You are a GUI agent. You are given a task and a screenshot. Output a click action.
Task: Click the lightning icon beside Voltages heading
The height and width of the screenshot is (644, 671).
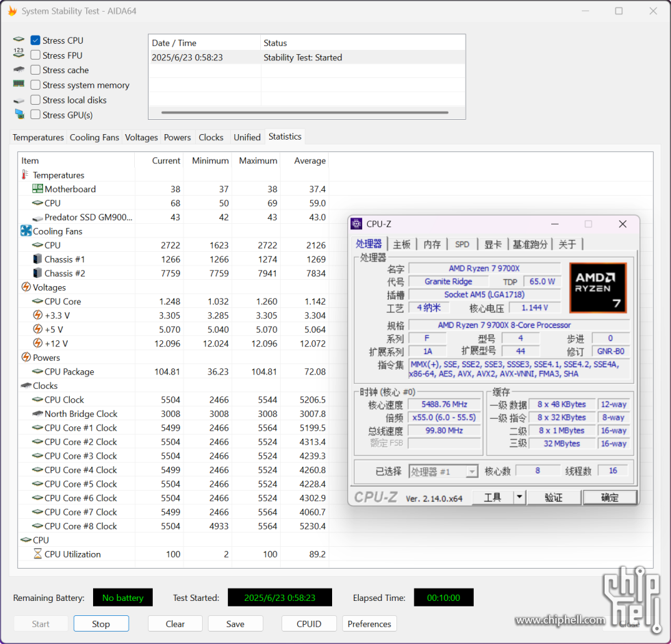(x=26, y=287)
